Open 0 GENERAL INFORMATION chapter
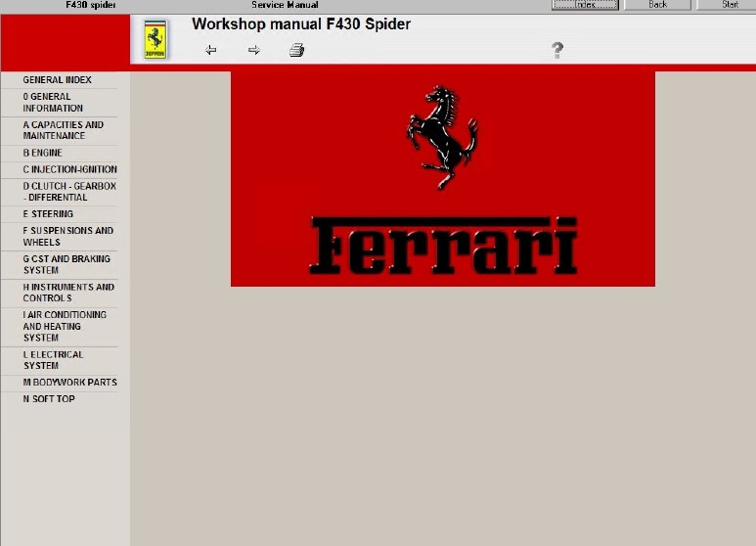Image resolution: width=756 pixels, height=546 pixels. (x=53, y=103)
